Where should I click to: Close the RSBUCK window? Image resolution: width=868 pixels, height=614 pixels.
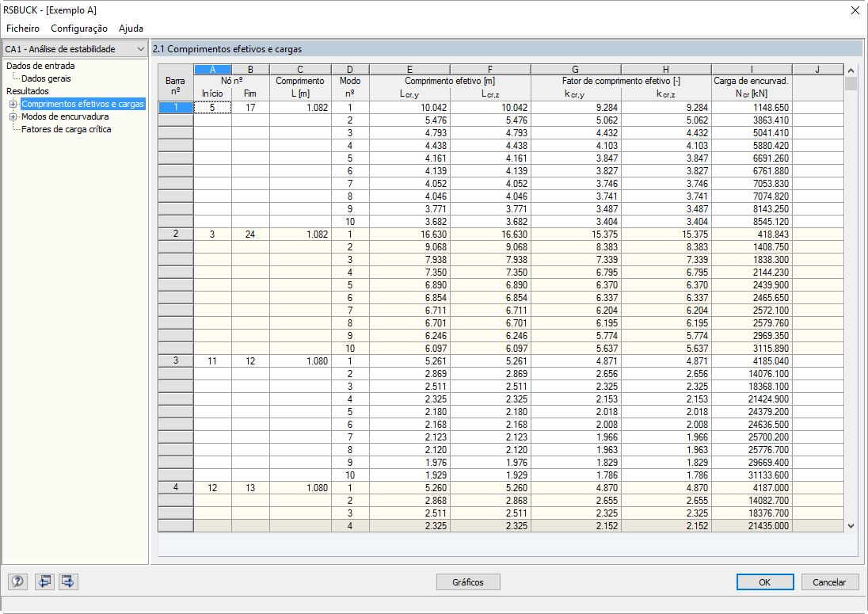click(855, 10)
